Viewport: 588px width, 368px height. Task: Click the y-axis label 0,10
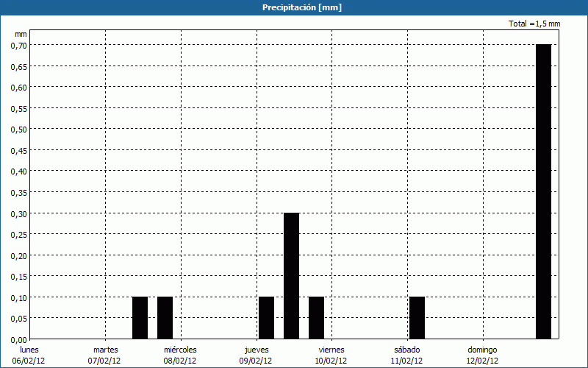(x=18, y=298)
